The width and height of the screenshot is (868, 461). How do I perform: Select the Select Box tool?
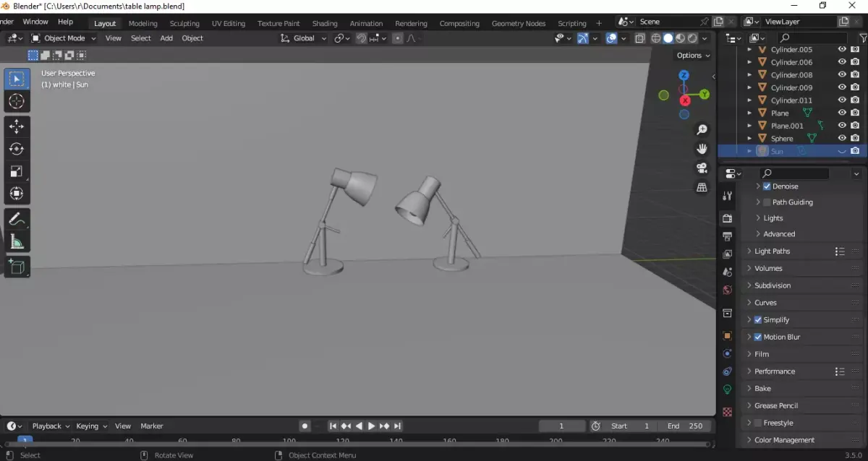[x=17, y=79]
